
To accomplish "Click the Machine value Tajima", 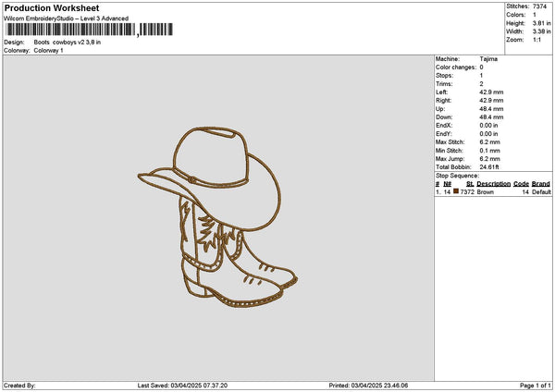I will click(488, 59).
